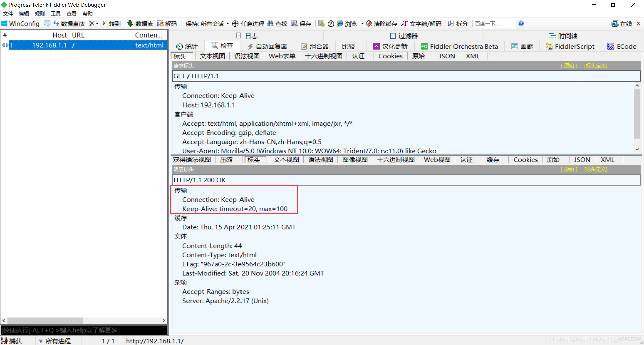The width and height of the screenshot is (644, 345).
Task: Open the 查看 menu
Action: [x=72, y=14]
